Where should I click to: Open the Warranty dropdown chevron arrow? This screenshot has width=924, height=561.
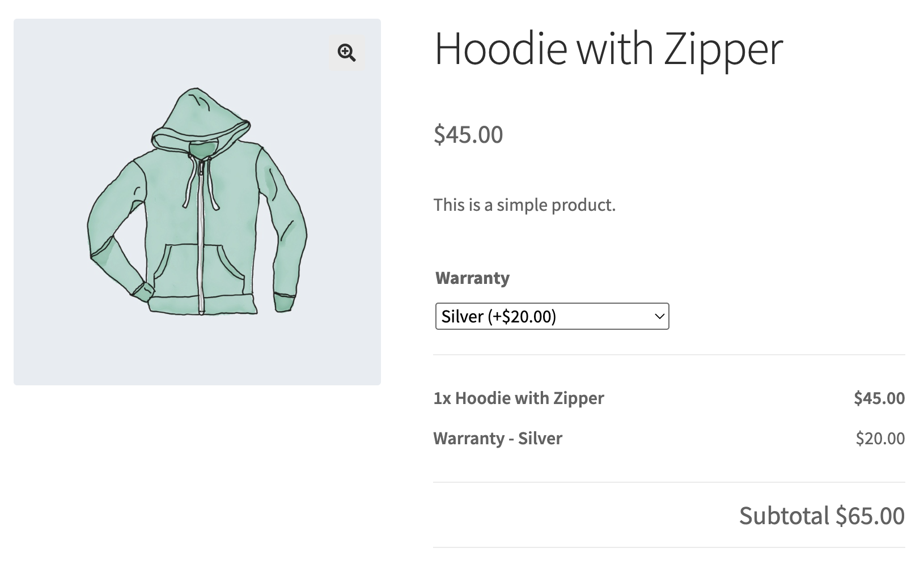pyautogui.click(x=659, y=316)
